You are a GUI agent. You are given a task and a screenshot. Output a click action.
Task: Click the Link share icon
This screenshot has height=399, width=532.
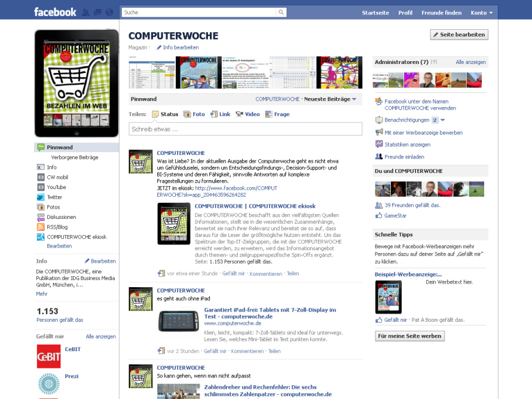[x=214, y=114]
